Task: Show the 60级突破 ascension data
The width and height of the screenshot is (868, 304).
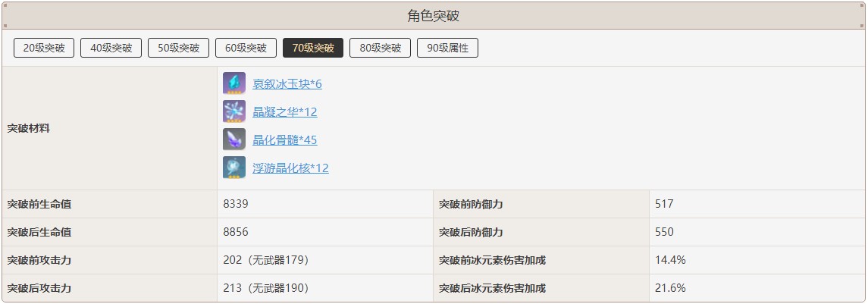Action: click(246, 48)
